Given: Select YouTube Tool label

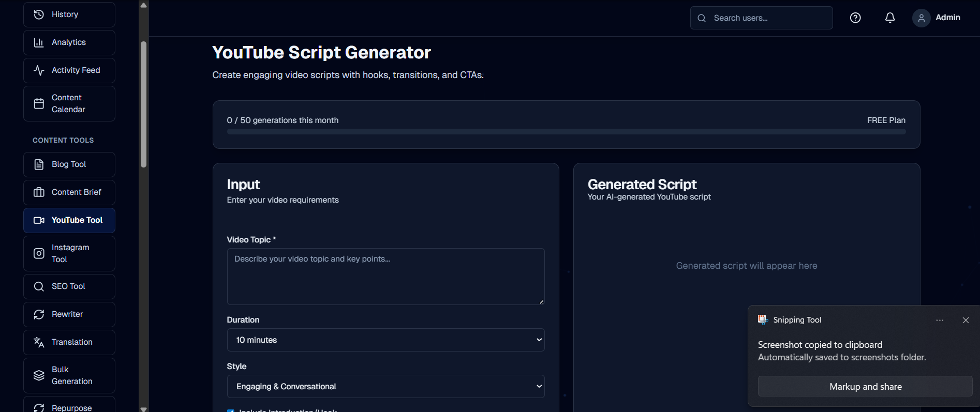Looking at the screenshot, I should [x=77, y=220].
